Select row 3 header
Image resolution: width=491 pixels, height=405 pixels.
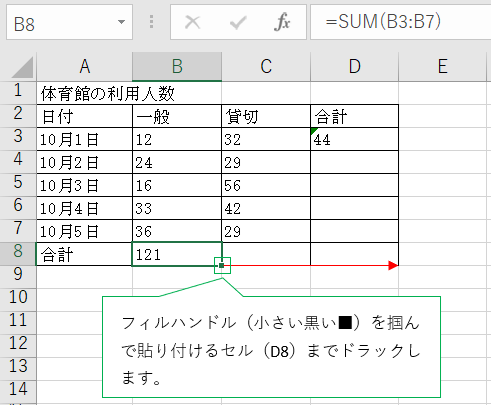tap(18, 139)
